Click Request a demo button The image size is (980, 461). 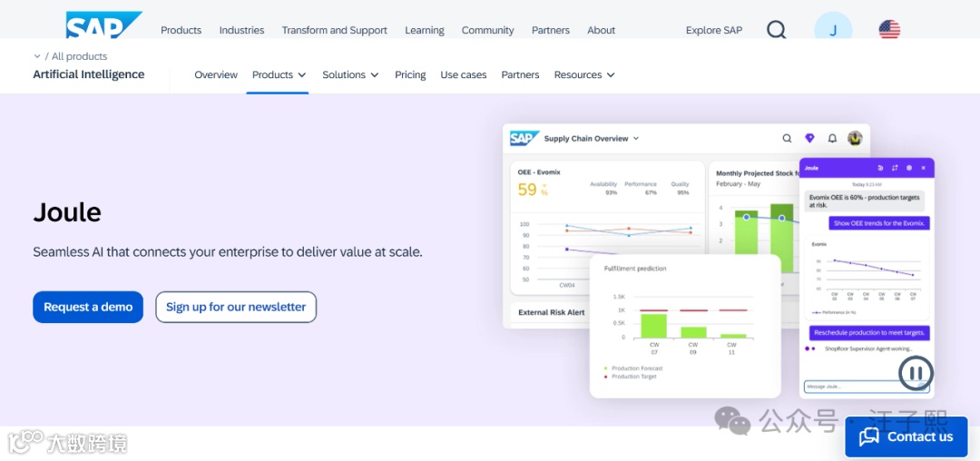point(88,307)
